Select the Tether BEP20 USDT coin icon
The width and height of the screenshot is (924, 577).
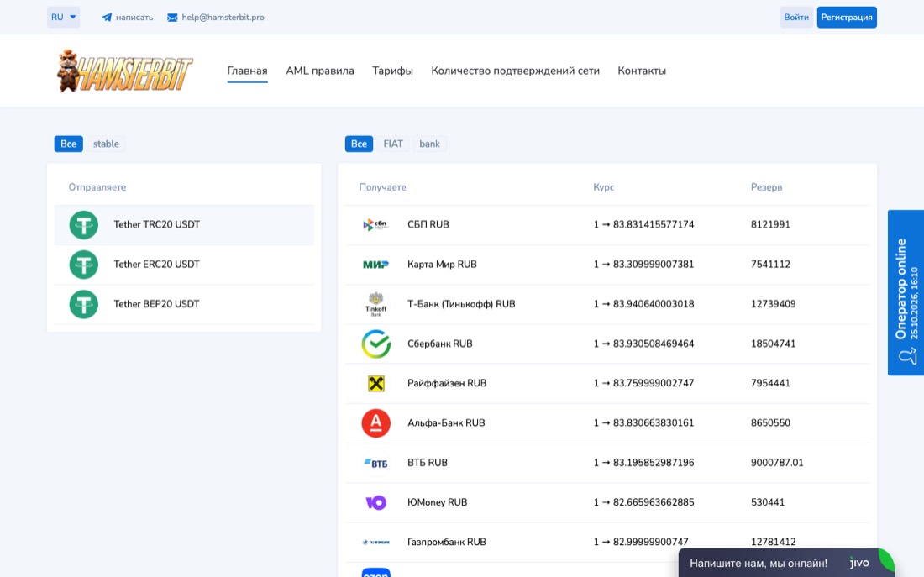coord(84,304)
